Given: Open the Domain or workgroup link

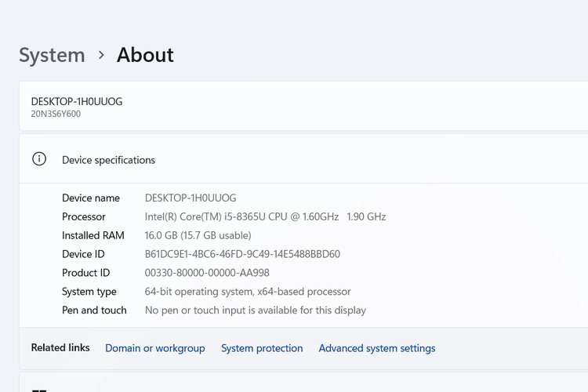Looking at the screenshot, I should click(x=154, y=348).
